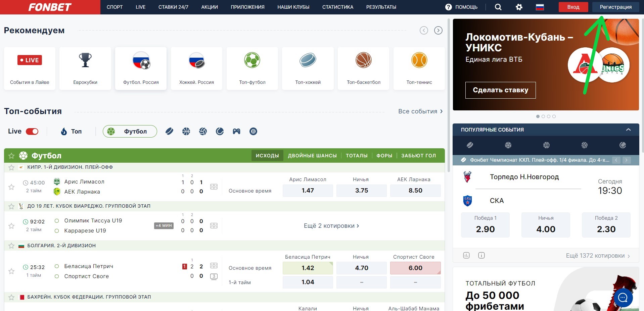This screenshot has width=644, height=311.
Task: Switch to Двойные шансы tab
Action: click(312, 156)
